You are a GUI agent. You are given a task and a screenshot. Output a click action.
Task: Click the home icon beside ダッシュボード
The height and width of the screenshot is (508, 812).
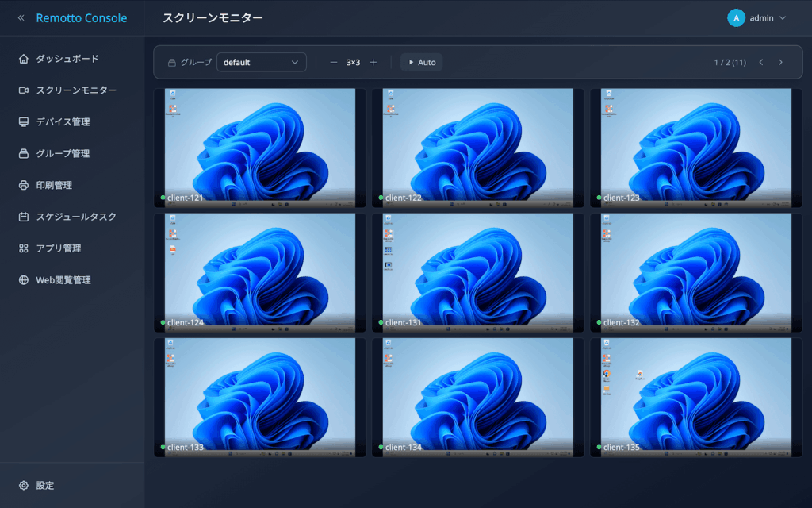pos(23,59)
